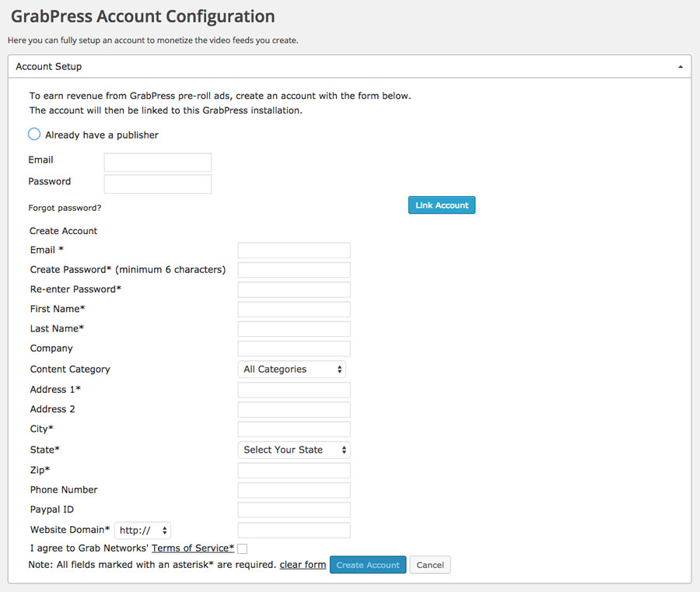Focus the Email * field under Create Account
The height and width of the screenshot is (592, 700).
point(294,250)
